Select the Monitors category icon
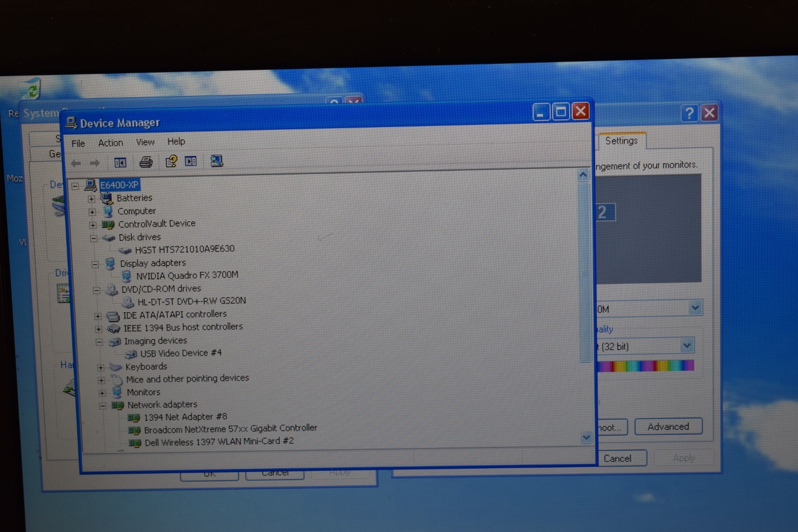The height and width of the screenshot is (532, 798). point(117,393)
